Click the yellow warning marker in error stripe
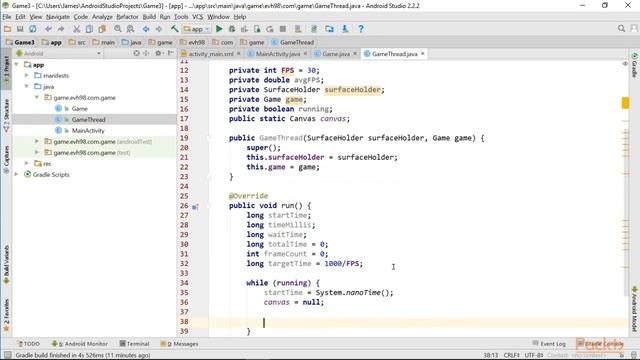 tap(625, 102)
